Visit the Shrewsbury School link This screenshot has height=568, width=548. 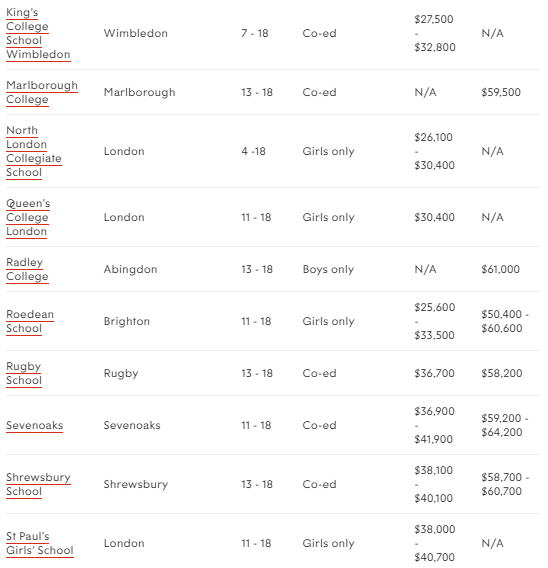38,484
